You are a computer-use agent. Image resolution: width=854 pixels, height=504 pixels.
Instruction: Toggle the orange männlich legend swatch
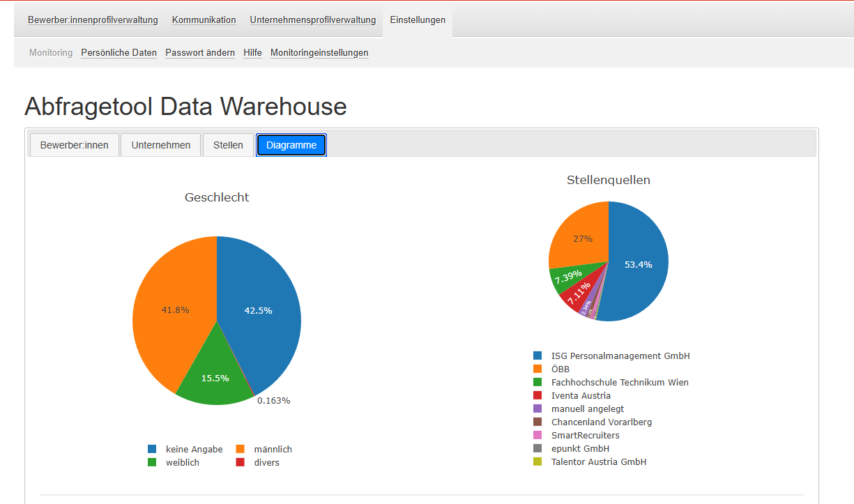click(x=240, y=450)
